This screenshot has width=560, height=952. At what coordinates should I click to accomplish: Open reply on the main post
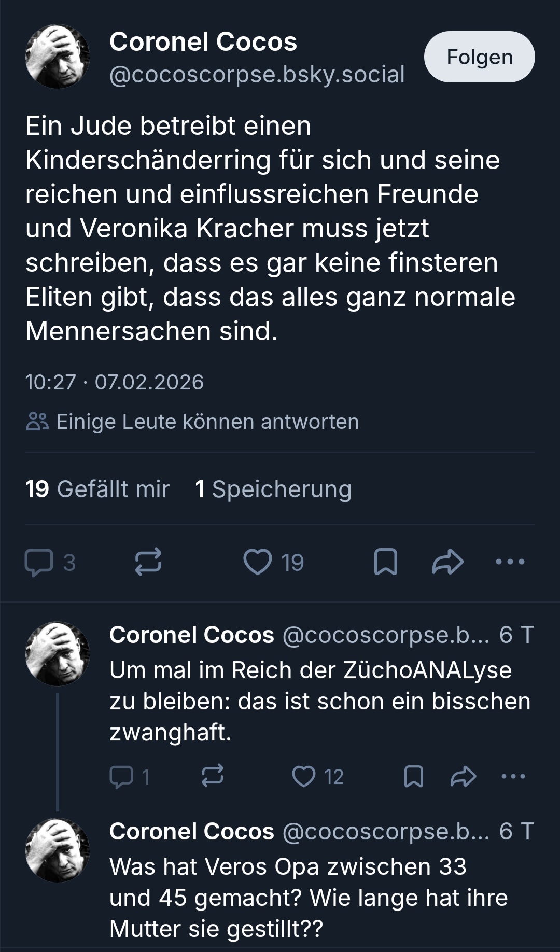coord(39,563)
